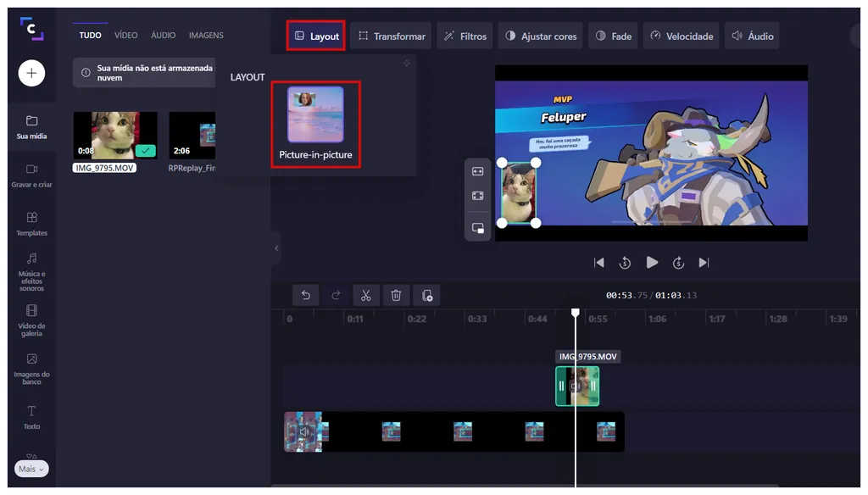Click the 00:53.75 timecode display

(x=626, y=295)
